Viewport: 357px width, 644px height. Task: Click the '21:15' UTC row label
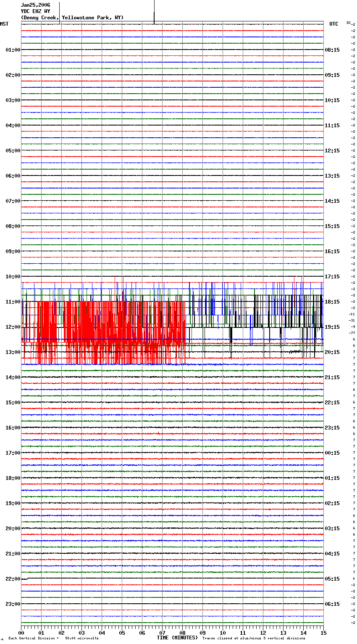pyautogui.click(x=332, y=377)
